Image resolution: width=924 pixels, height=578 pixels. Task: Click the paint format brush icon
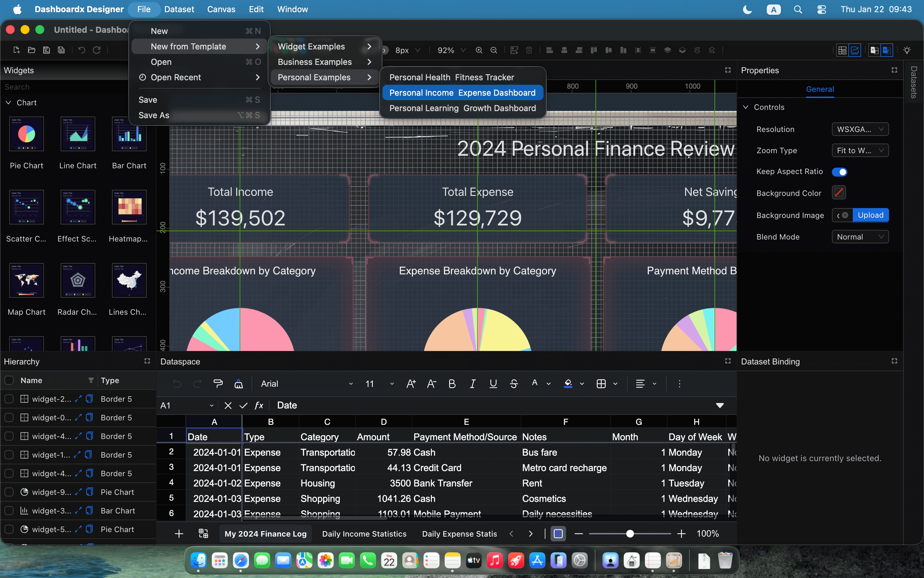click(218, 384)
